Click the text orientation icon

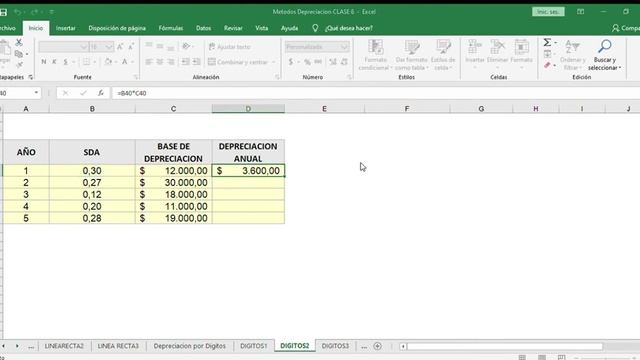(x=187, y=46)
